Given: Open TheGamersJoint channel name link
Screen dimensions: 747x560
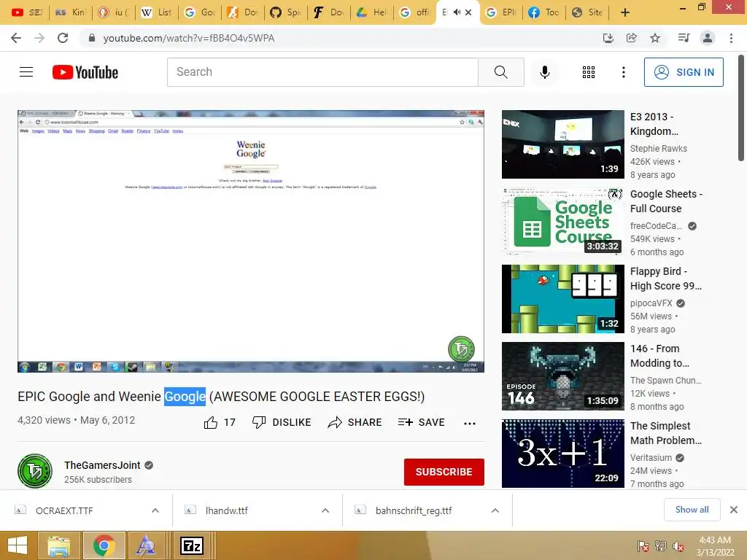Looking at the screenshot, I should coord(102,465).
